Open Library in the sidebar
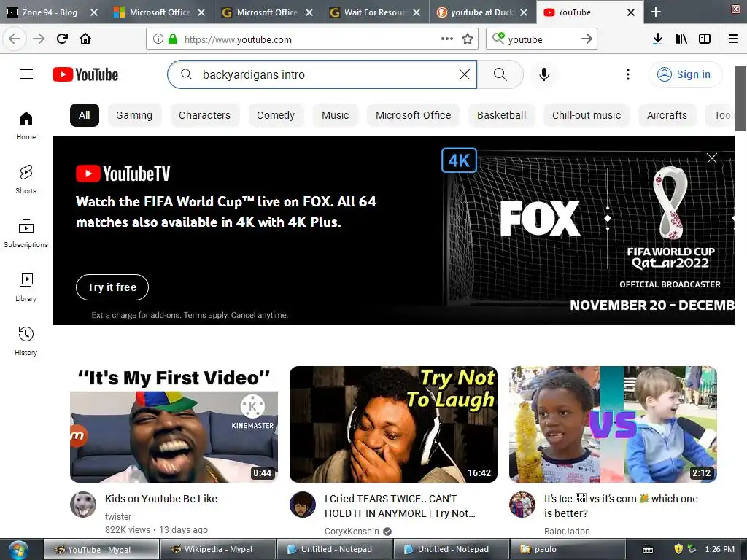This screenshot has width=747, height=560. point(26,287)
